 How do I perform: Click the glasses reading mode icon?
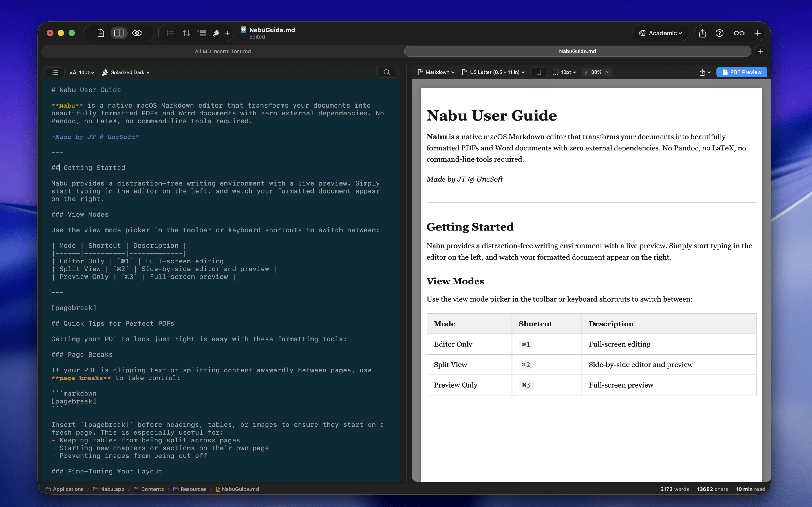click(739, 33)
